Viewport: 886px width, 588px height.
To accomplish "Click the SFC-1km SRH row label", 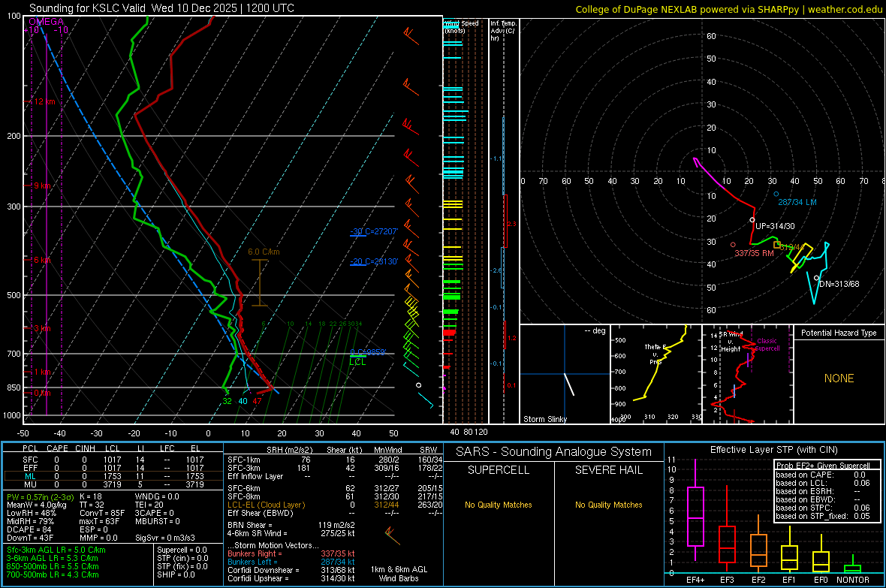I will coord(243,460).
